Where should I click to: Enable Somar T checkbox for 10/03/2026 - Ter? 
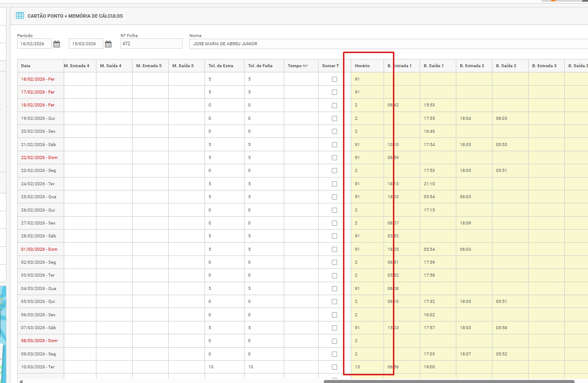(334, 367)
